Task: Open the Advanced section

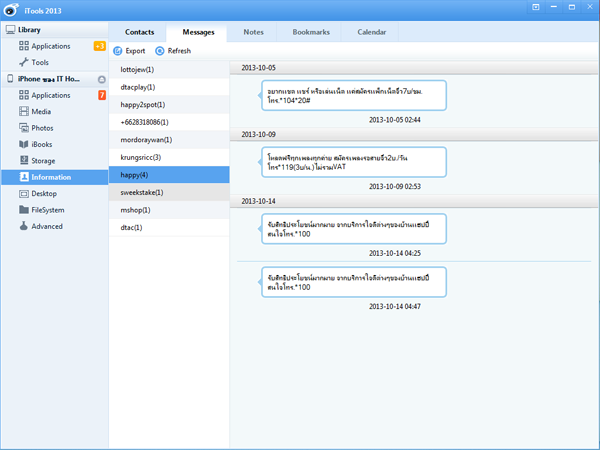Action: click(x=46, y=226)
